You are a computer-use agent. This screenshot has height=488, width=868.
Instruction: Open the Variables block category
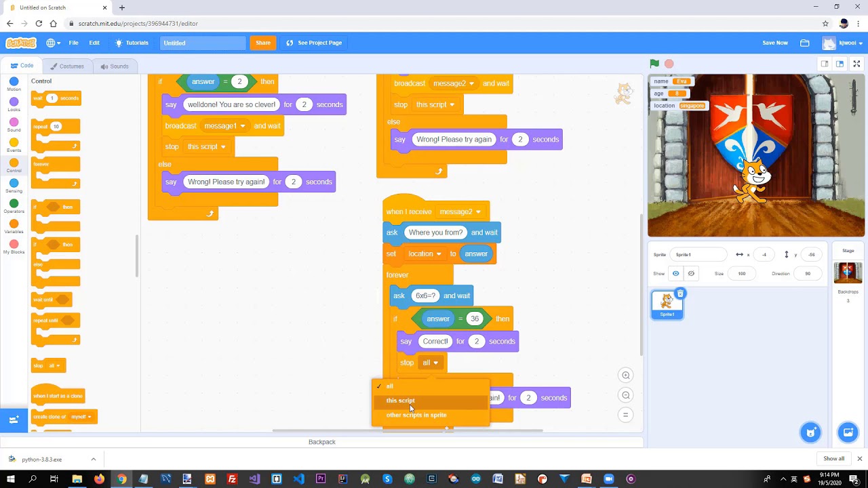(14, 227)
